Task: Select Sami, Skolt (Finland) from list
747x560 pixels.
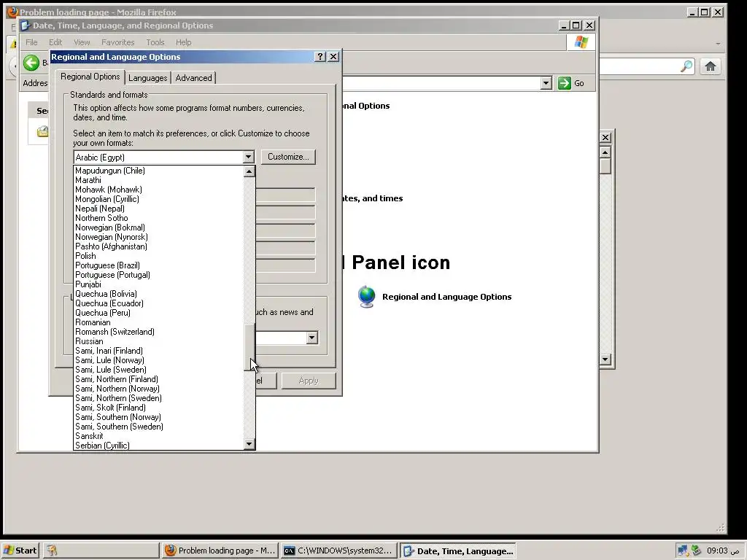Action: (158, 408)
